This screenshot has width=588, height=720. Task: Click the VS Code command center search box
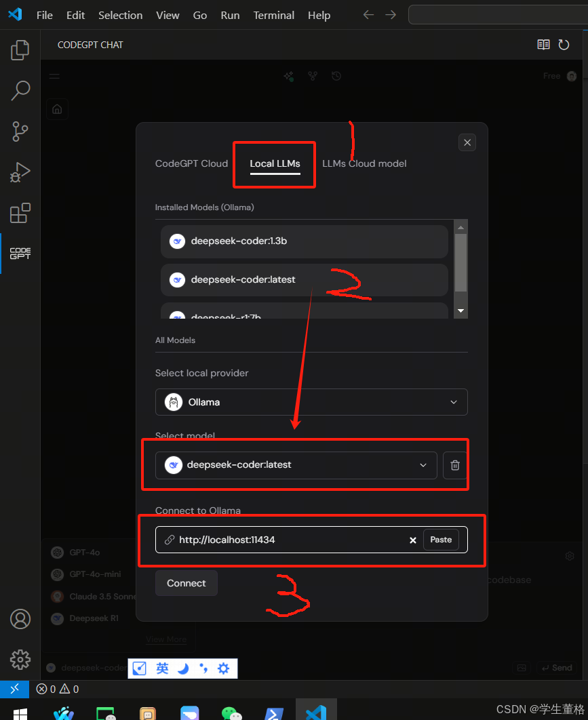498,15
